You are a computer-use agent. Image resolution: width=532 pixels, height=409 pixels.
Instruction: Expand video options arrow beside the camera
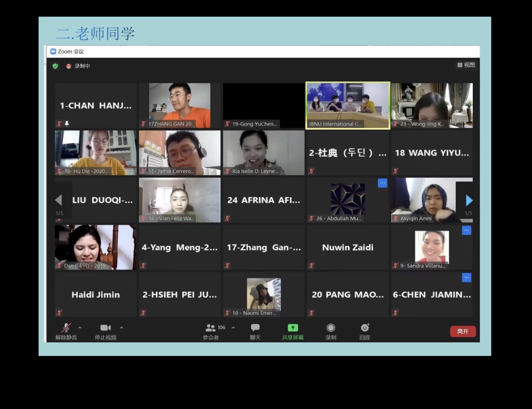[121, 327]
